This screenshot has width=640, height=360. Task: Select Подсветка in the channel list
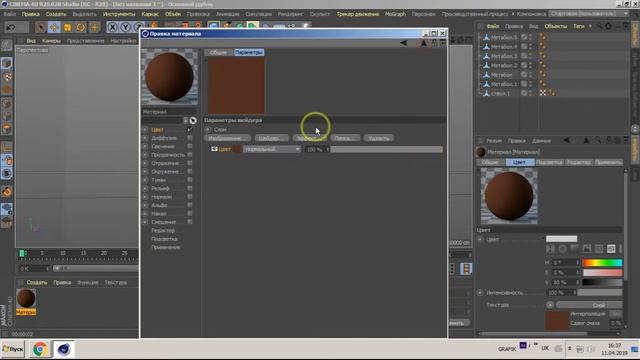(164, 239)
